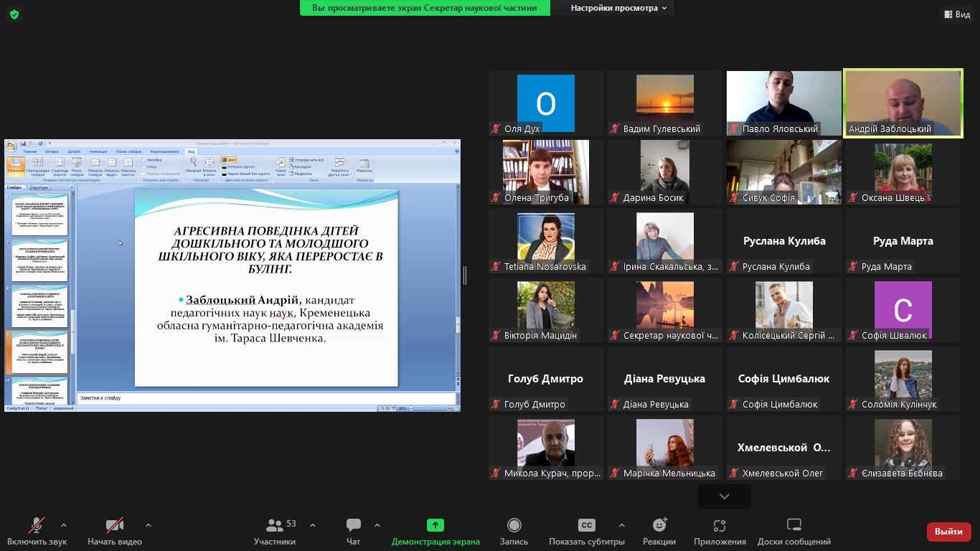Expand audio options arrow beside microphone

64,525
